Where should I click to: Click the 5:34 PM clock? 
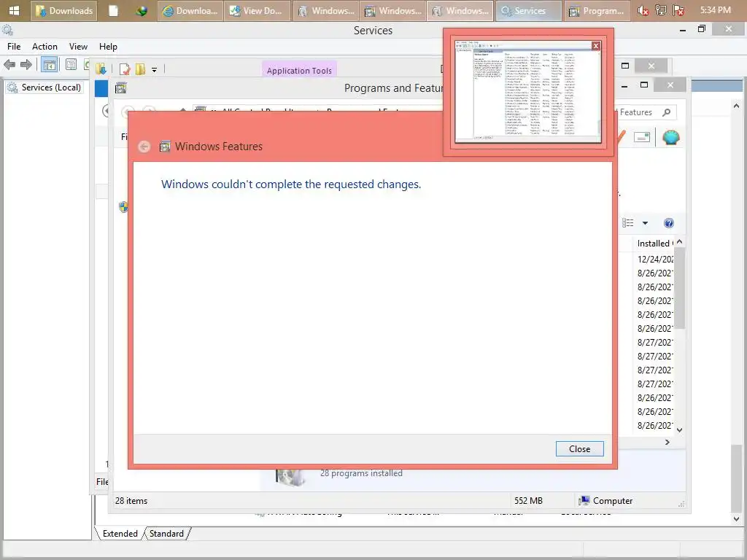click(715, 10)
